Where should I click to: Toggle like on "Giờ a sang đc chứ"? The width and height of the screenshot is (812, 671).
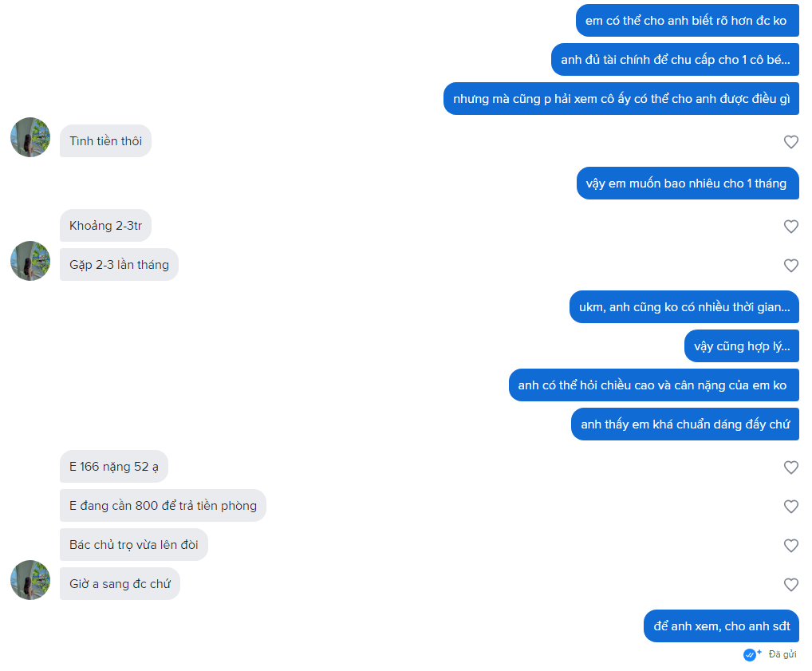(790, 585)
